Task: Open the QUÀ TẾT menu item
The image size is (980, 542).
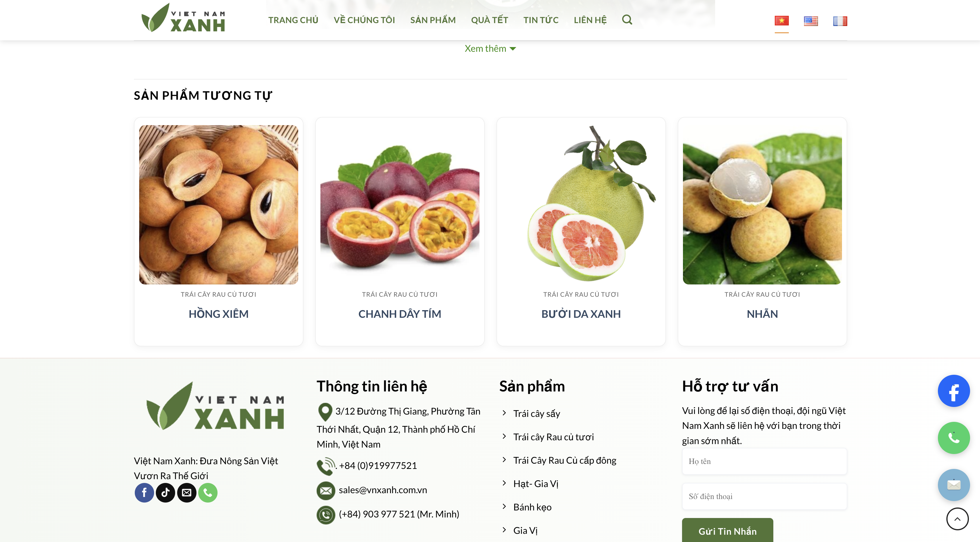Action: coord(489,20)
